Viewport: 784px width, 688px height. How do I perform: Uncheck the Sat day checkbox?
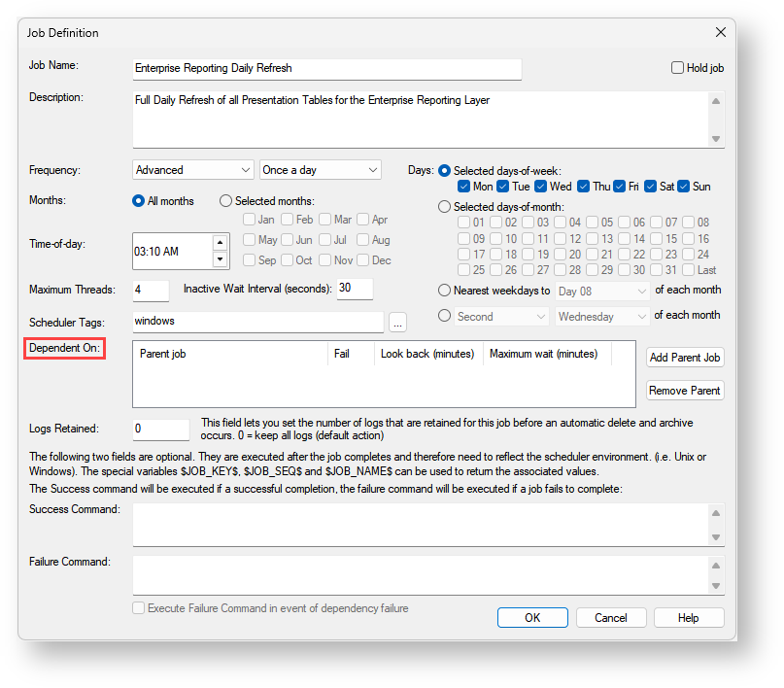click(651, 187)
